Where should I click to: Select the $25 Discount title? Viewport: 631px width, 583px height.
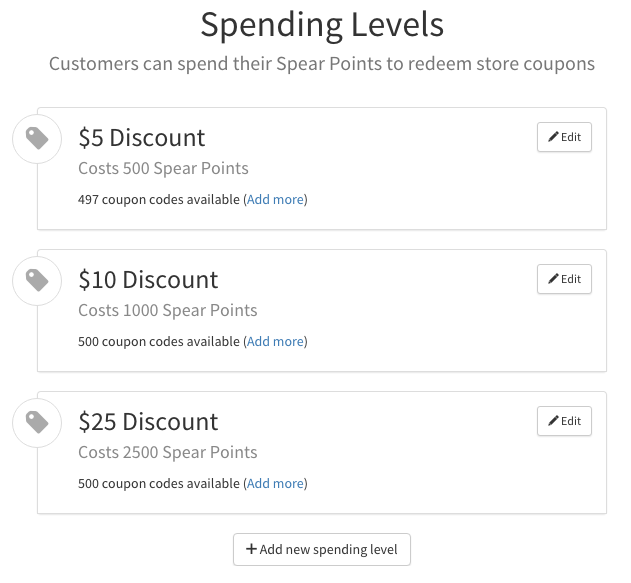pos(148,422)
